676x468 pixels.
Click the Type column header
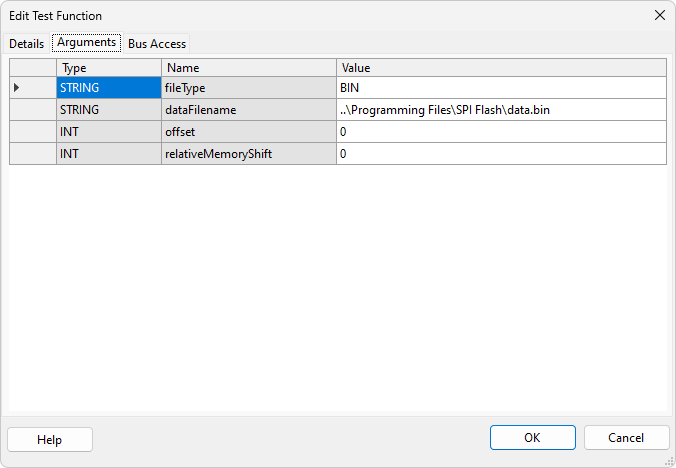[x=108, y=67]
